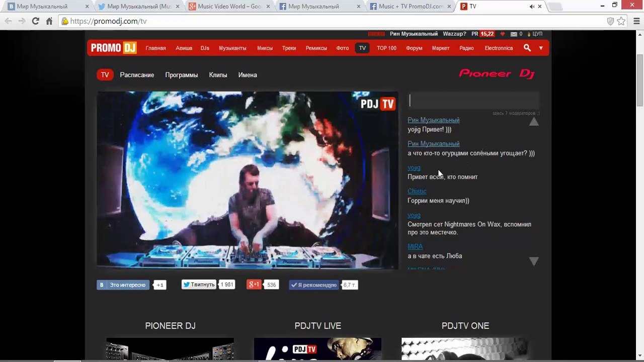Viewport: 644px width, 362px height.
Task: Open 'Треки' menu item
Action: 289,48
